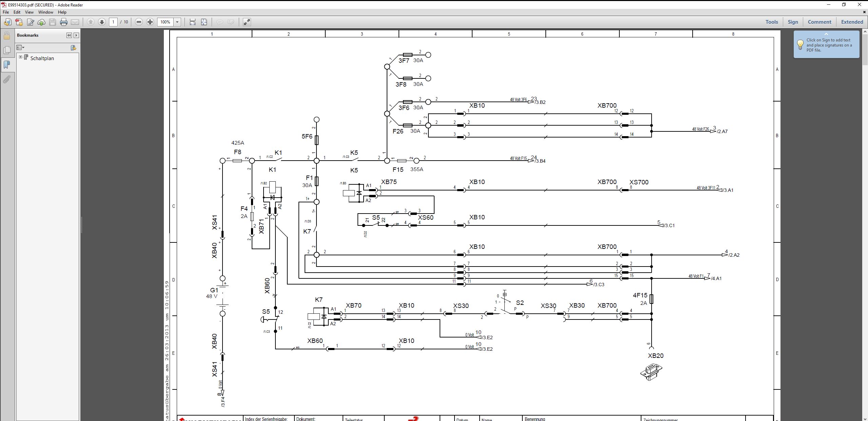
Task: Open the Tools pane
Action: tap(771, 22)
